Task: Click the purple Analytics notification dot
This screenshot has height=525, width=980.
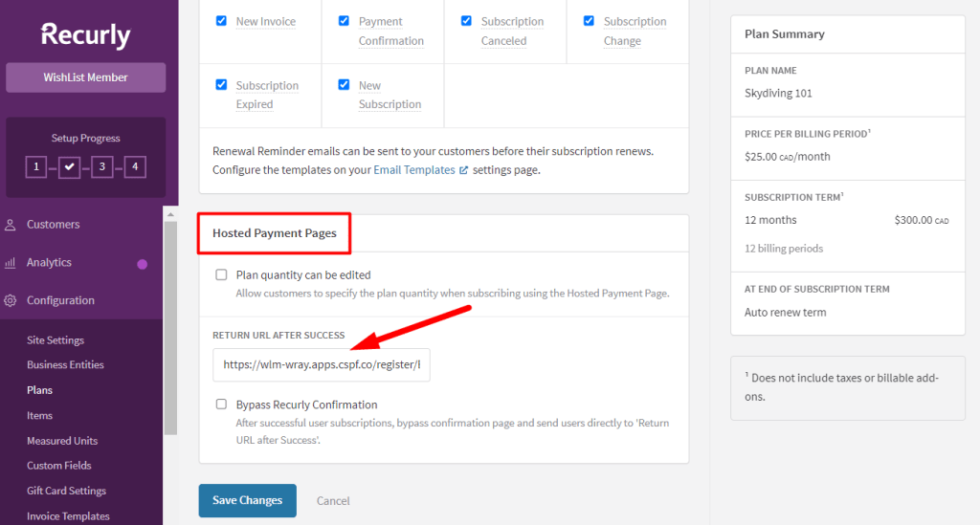Action: pos(143,264)
